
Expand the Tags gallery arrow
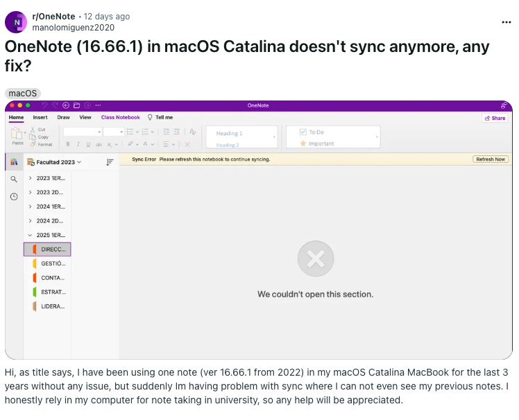coord(377,137)
